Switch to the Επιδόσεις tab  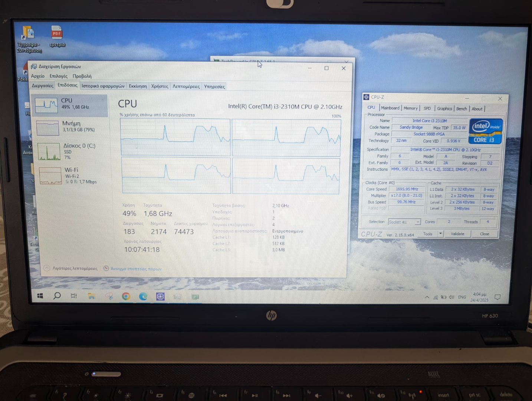[x=68, y=85]
